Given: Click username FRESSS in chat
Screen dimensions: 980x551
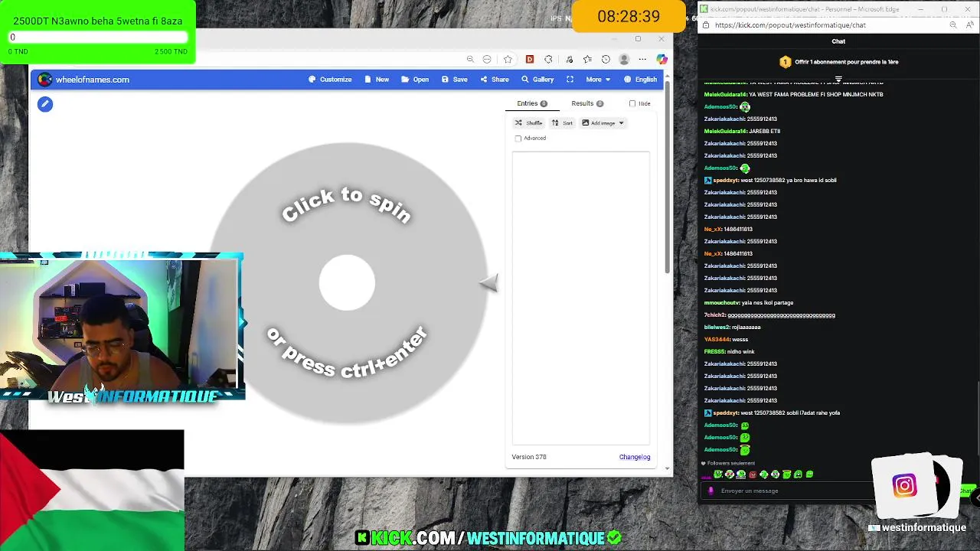Looking at the screenshot, I should coord(714,352).
